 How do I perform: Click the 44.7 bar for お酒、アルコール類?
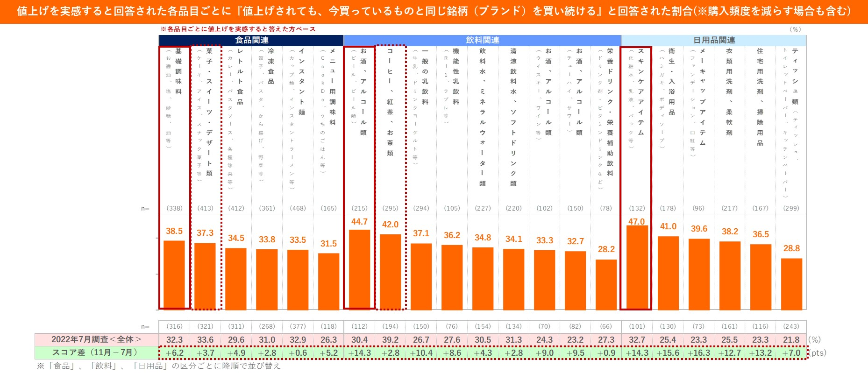click(359, 269)
